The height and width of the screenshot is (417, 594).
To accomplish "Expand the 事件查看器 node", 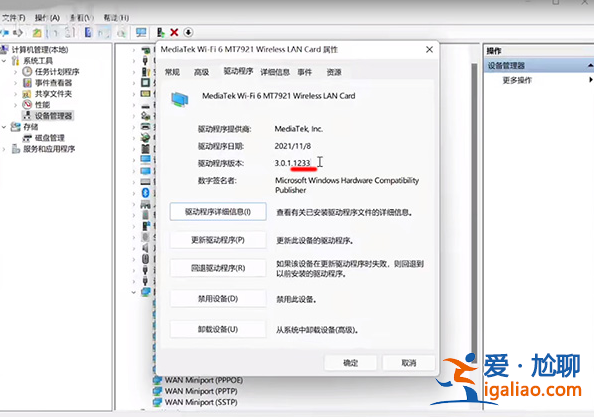I will coord(16,83).
